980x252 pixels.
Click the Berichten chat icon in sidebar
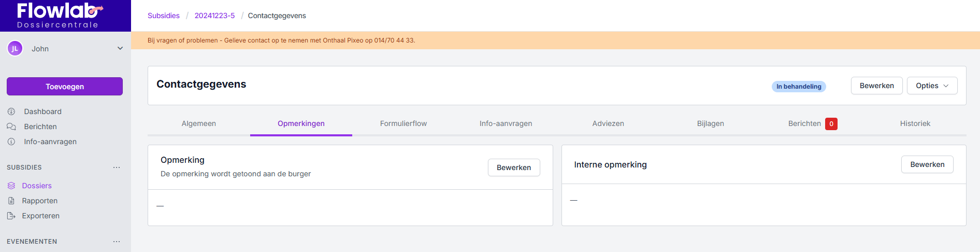click(11, 127)
